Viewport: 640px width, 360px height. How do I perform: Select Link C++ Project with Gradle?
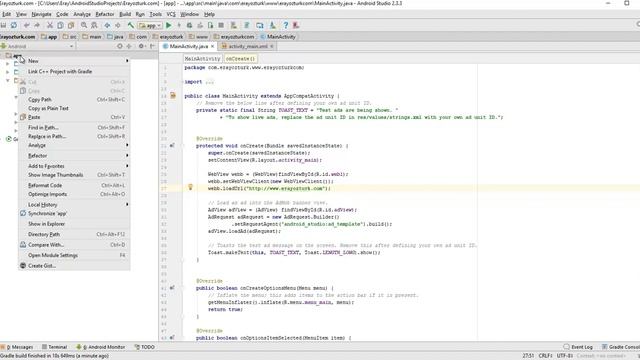click(x=74, y=71)
